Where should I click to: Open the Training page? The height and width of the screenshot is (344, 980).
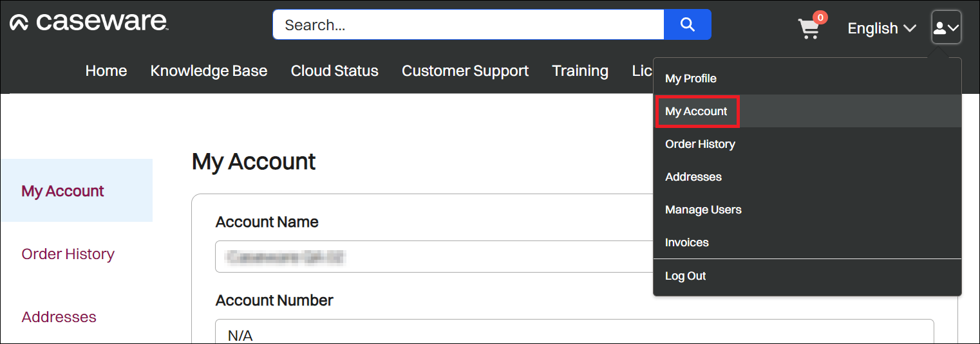pyautogui.click(x=580, y=71)
